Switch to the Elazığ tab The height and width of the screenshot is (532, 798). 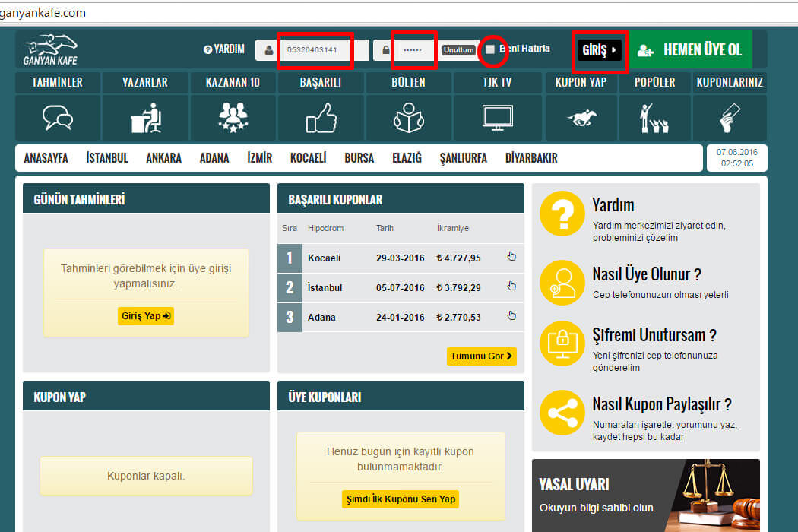click(407, 158)
